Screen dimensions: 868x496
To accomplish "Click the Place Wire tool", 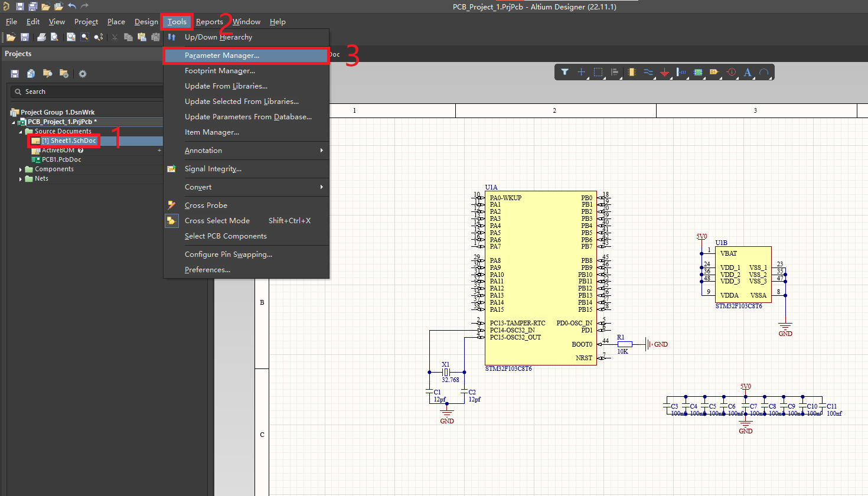I will pos(648,72).
